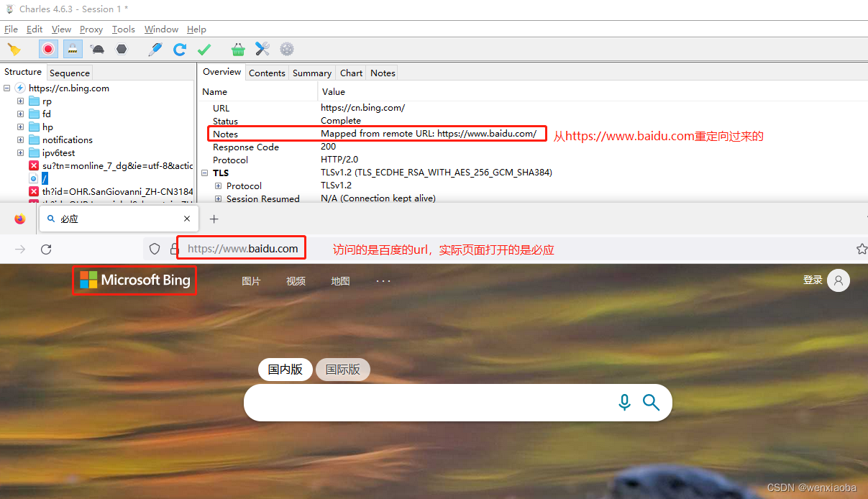Open a new Firefox tab with plus
The width and height of the screenshot is (868, 499).
[214, 219]
